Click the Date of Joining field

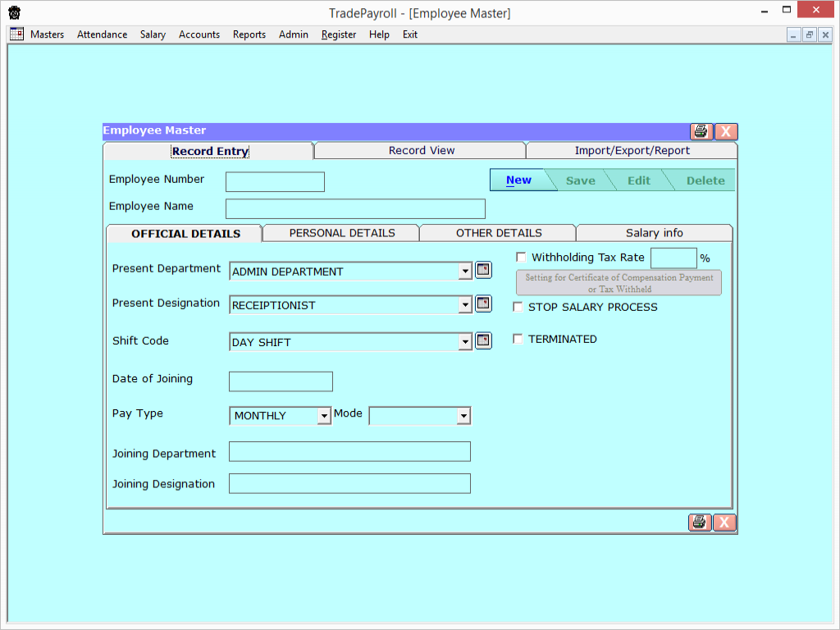click(x=281, y=381)
